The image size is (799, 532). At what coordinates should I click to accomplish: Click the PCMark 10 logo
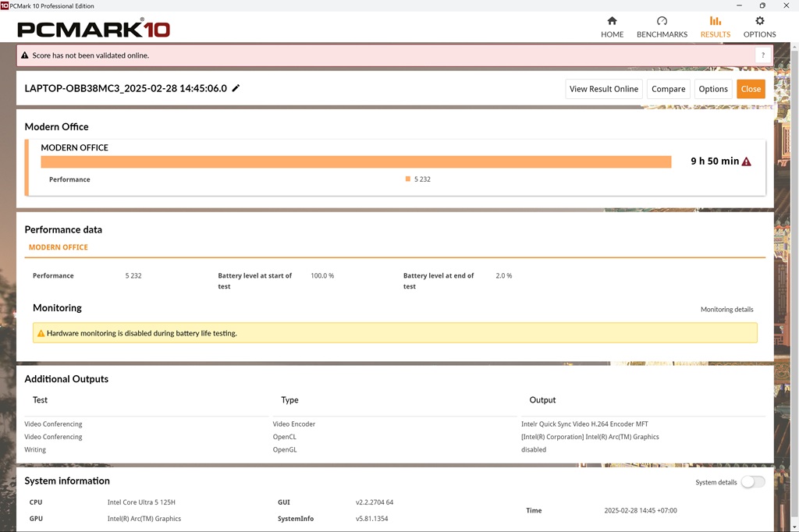[94, 30]
